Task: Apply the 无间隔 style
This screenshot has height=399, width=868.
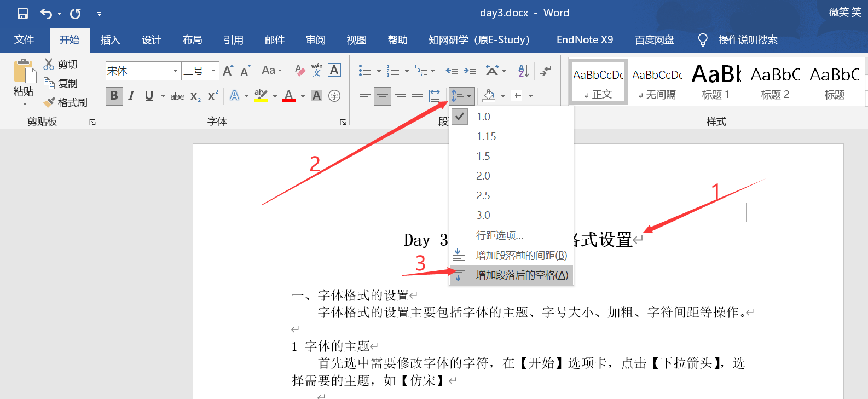Action: (657, 81)
